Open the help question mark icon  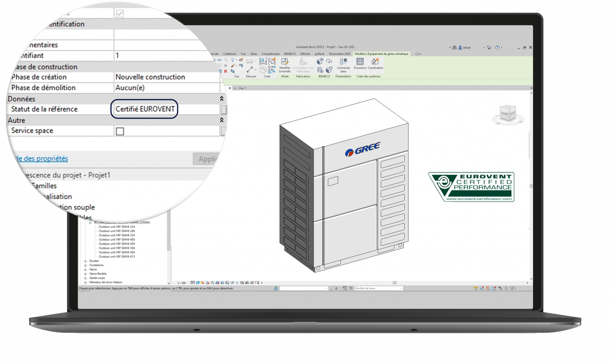point(497,47)
